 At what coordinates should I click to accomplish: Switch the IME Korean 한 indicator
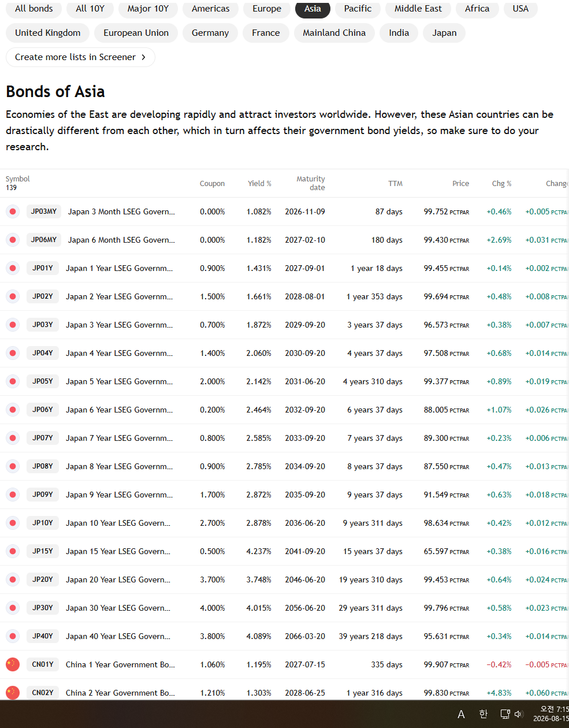point(484,714)
